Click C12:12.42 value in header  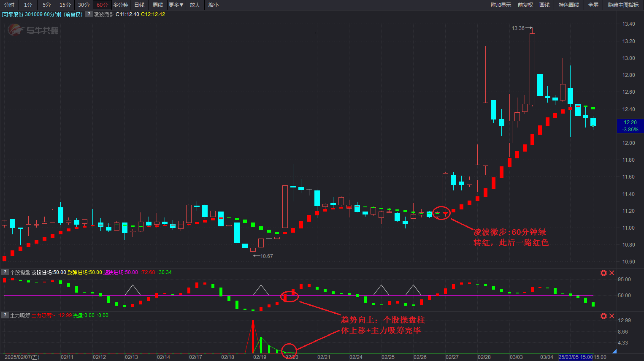(x=153, y=14)
